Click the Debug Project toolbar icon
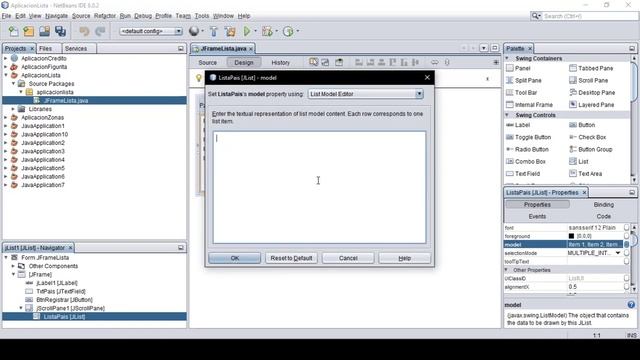640x360 pixels. (x=267, y=31)
